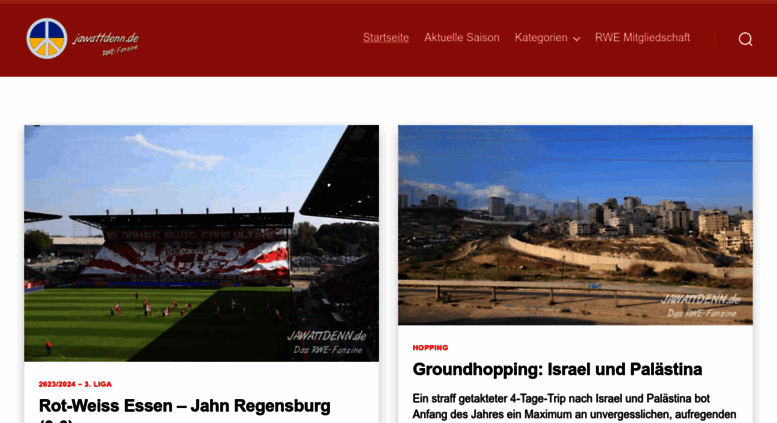Open the stadium choreography post image
The height and width of the screenshot is (423, 777).
[202, 243]
